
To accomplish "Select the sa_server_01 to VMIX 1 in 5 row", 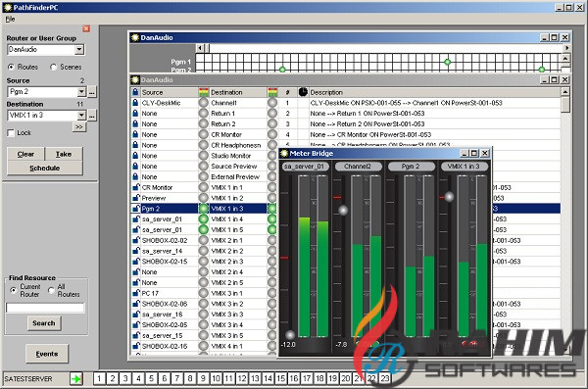I will tap(345, 229).
